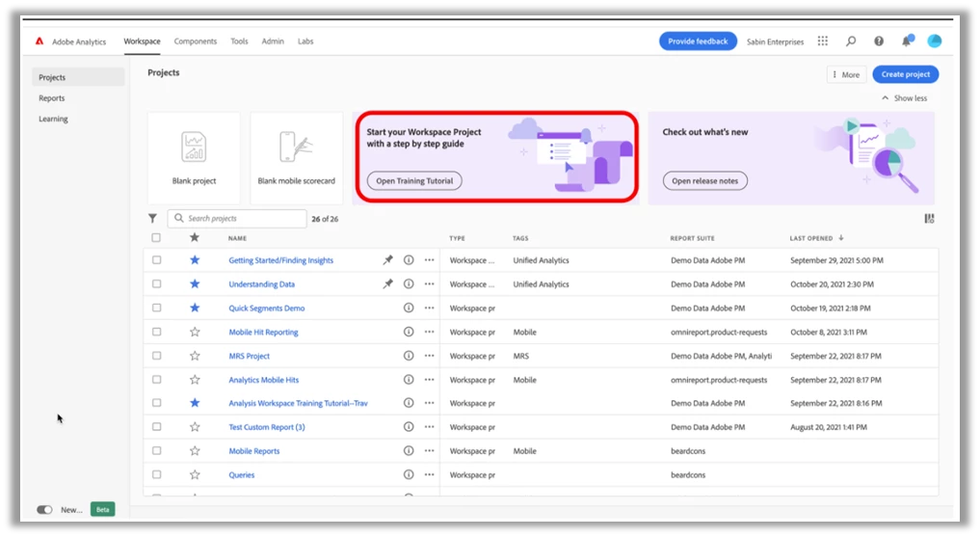Viewport: 980px width, 537px height.
Task: Open the help question mark icon
Action: coord(879,41)
